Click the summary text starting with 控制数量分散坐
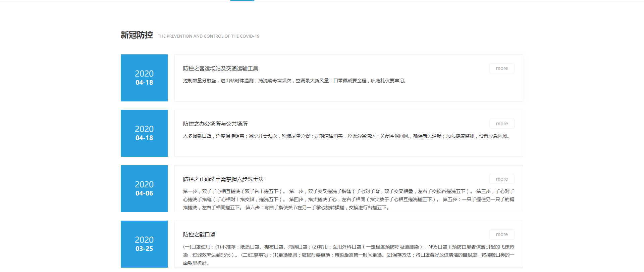 tap(294, 81)
